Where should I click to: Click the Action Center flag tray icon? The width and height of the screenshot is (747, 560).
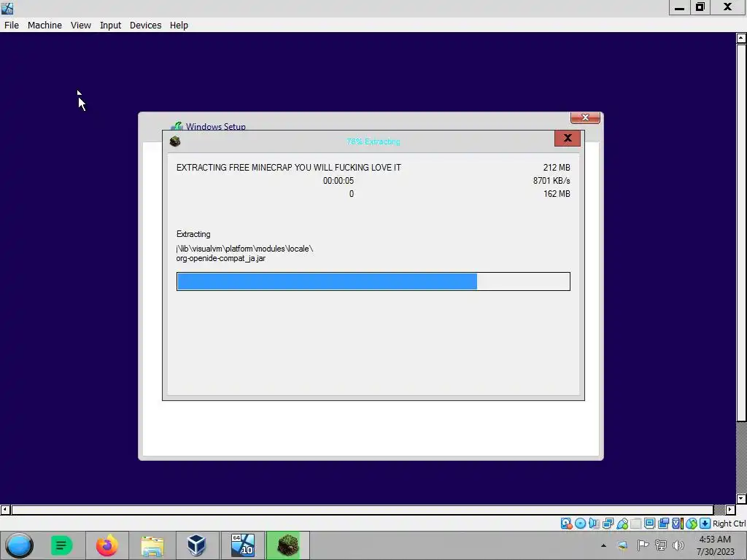(643, 545)
